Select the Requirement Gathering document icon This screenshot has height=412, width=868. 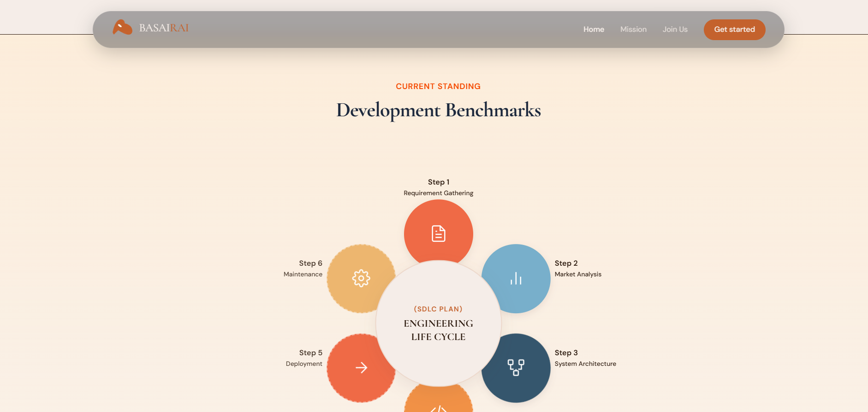coord(439,233)
